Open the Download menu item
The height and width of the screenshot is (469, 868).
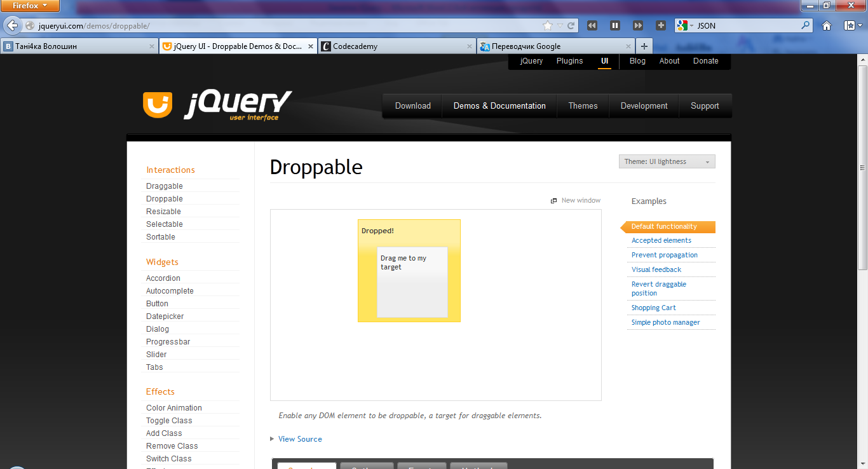pos(413,106)
